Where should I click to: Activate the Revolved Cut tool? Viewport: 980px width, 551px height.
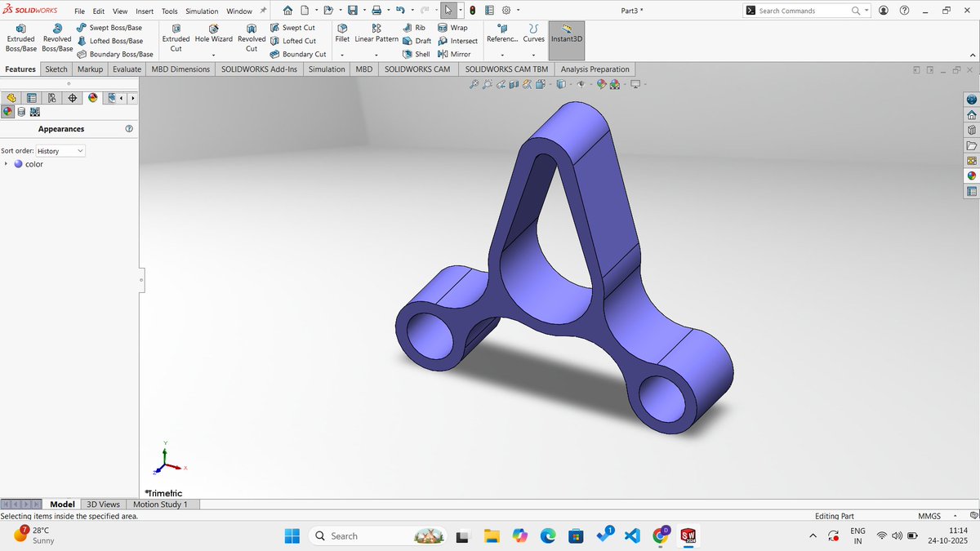click(252, 38)
